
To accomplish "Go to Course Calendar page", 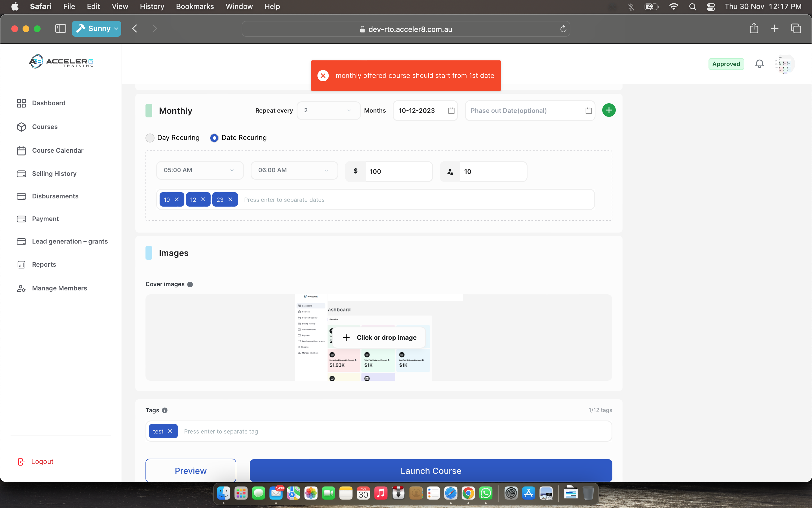I will tap(50, 150).
